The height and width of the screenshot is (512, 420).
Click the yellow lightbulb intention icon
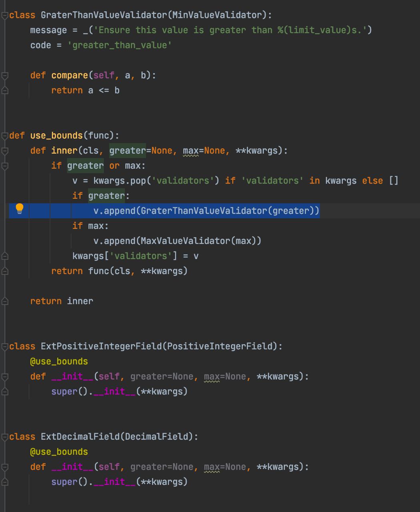click(x=19, y=209)
